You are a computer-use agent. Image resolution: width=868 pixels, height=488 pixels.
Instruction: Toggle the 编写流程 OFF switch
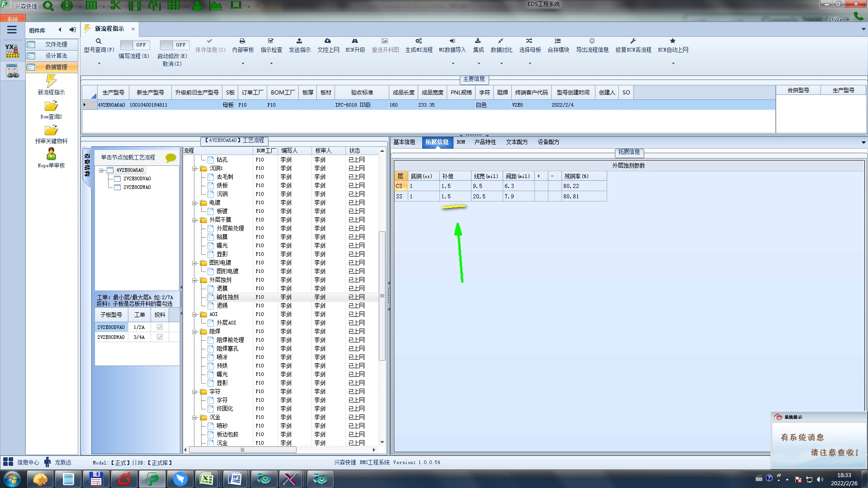tap(134, 45)
